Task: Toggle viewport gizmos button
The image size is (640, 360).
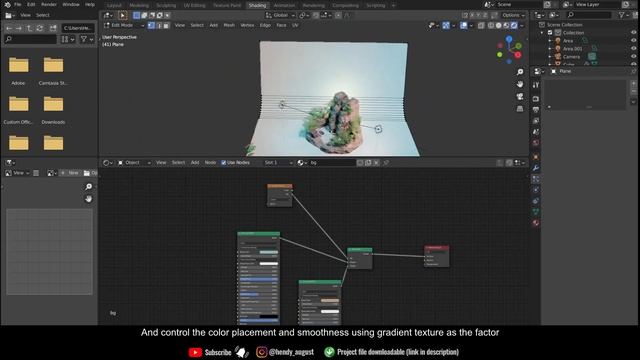Action: (446, 25)
